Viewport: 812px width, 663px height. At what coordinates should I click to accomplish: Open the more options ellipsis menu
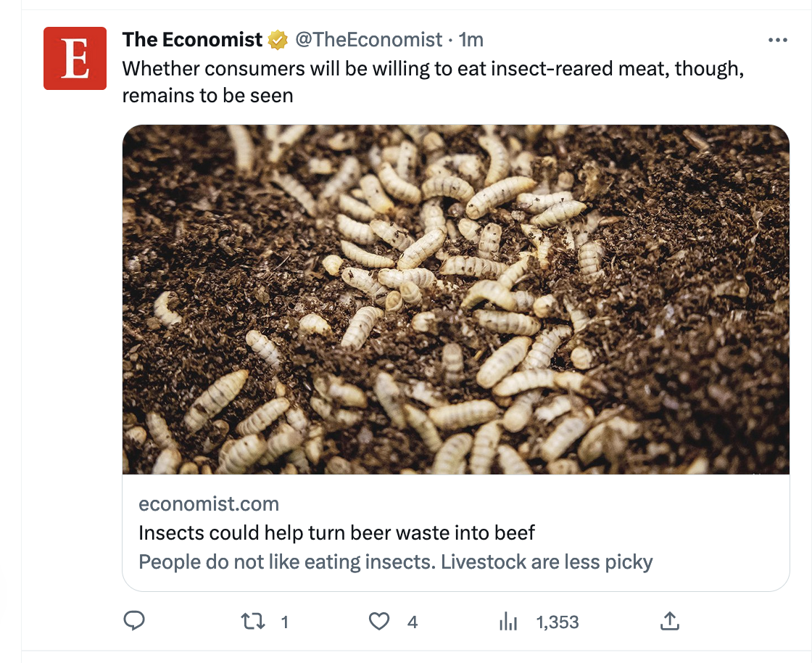777,40
